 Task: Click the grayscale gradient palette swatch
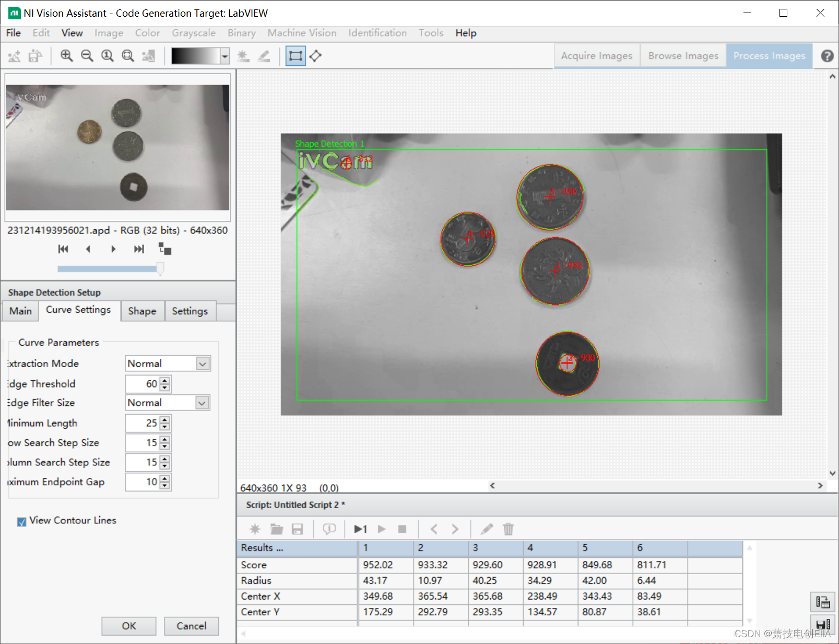point(195,56)
